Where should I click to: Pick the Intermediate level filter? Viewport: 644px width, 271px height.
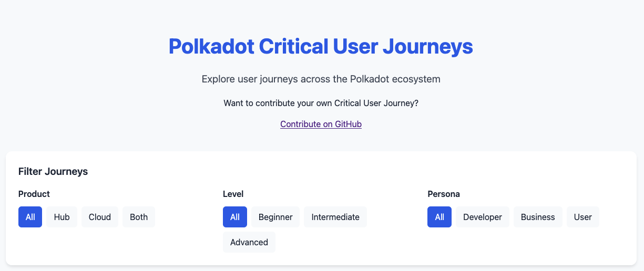(335, 217)
